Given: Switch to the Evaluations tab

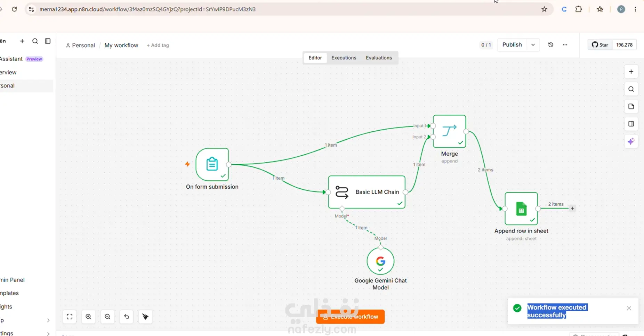Looking at the screenshot, I should pos(379,58).
